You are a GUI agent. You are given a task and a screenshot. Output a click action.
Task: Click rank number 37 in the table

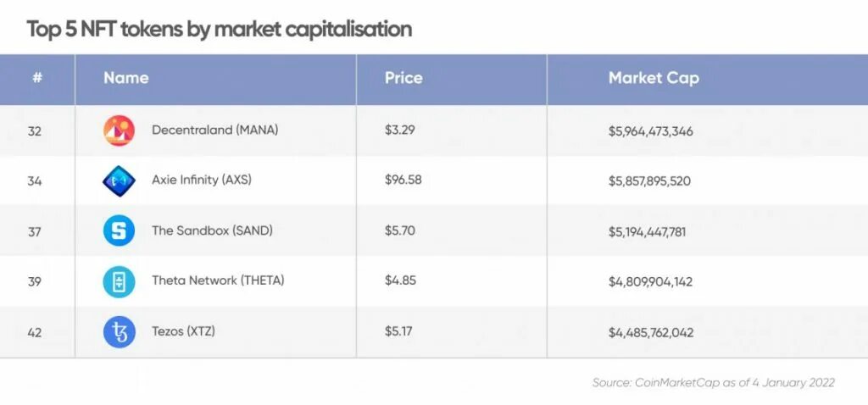pyautogui.click(x=35, y=230)
